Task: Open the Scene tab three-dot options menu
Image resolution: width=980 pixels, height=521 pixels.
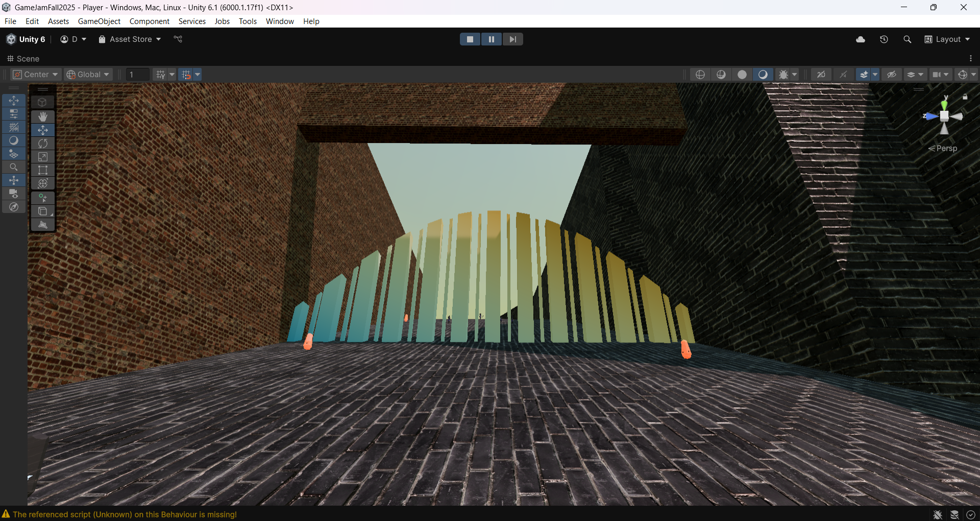Action: pos(971,59)
